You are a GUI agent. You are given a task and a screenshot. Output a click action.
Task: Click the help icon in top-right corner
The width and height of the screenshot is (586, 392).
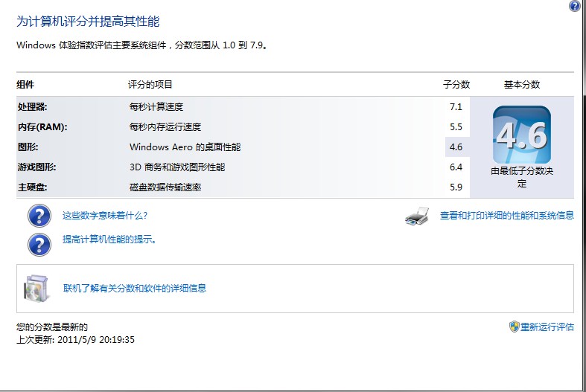point(574,6)
